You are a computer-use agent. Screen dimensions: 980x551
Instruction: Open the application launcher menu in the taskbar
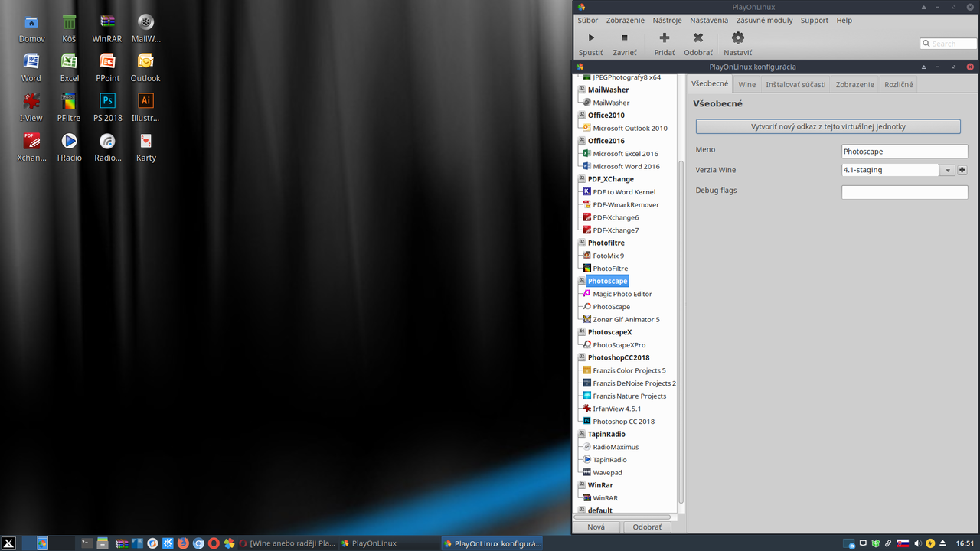8,543
